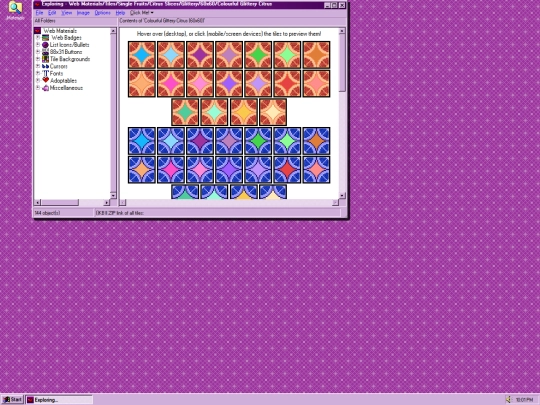This screenshot has height=405, width=540.
Task: Click folder tree scroll left arrow
Action: pos(38,202)
